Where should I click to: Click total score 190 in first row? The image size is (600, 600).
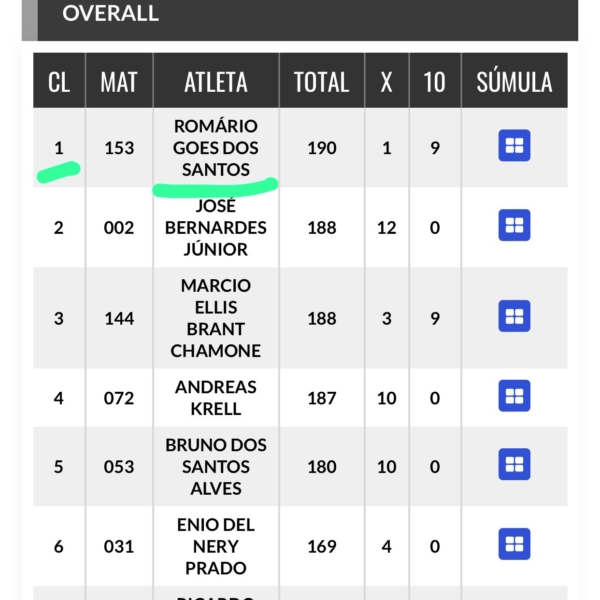pyautogui.click(x=322, y=148)
